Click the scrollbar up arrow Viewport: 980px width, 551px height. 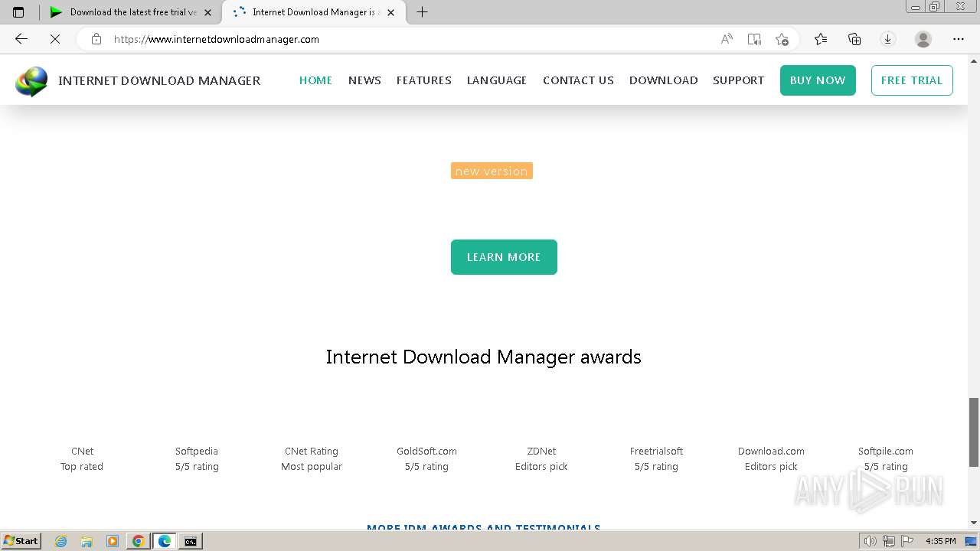click(974, 60)
